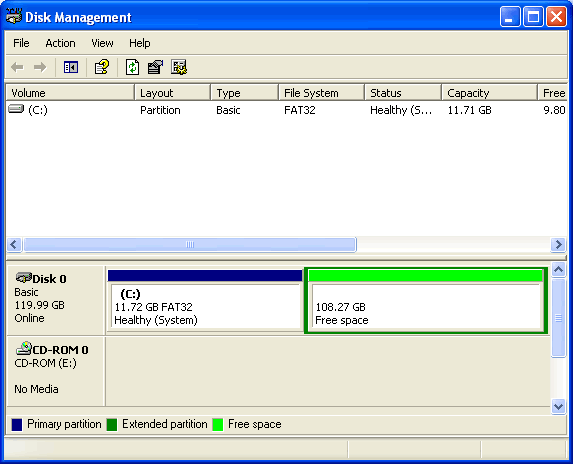Select the (C:) volume row in list

(286, 110)
